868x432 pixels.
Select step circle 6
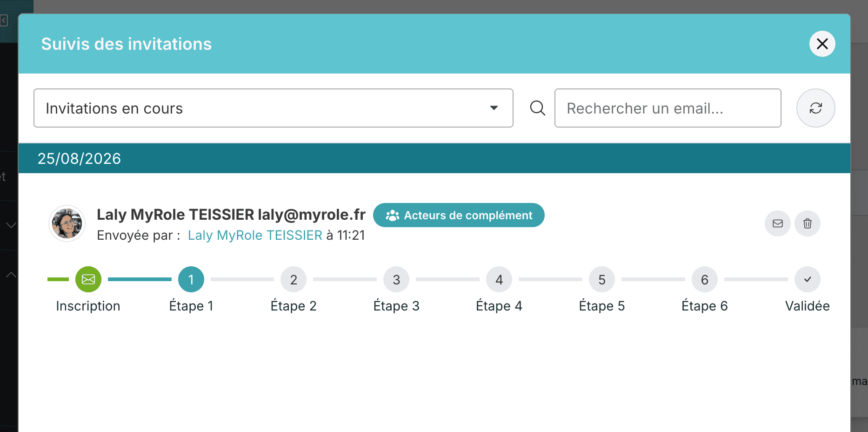tap(705, 279)
